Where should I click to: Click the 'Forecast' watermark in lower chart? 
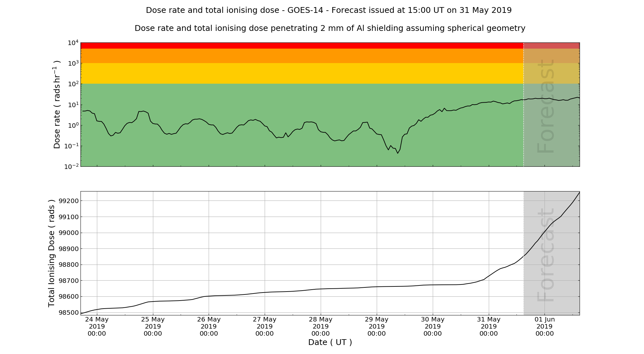[546, 255]
